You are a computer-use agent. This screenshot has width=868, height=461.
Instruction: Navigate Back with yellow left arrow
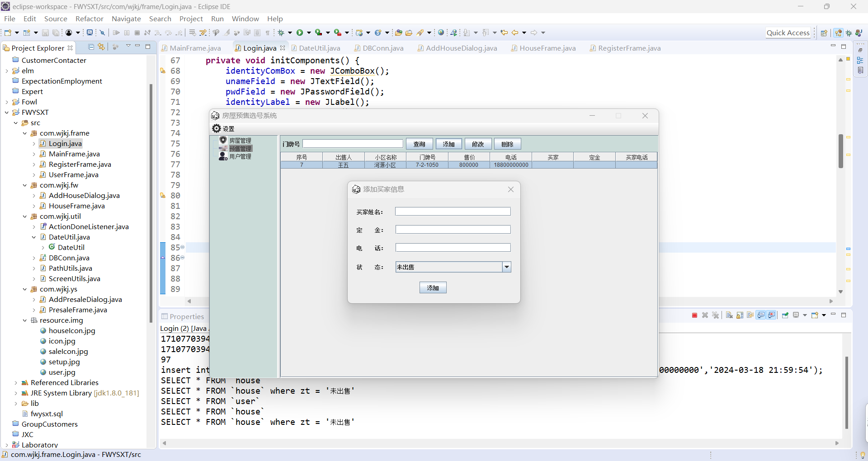pos(514,33)
